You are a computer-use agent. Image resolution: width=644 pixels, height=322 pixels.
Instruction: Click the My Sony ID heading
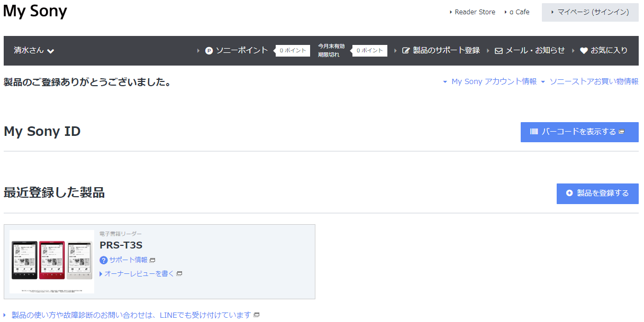point(42,132)
